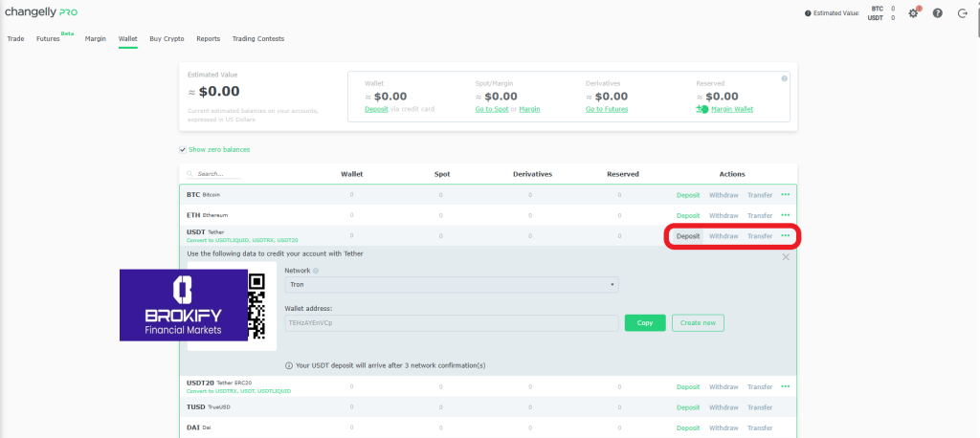Viewport: 980px width, 438px height.
Task: Focus the coin search field
Action: point(218,174)
